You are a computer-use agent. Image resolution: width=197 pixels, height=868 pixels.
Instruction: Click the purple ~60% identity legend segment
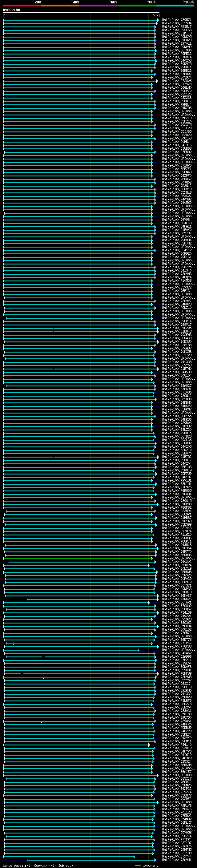tap(98, 6)
